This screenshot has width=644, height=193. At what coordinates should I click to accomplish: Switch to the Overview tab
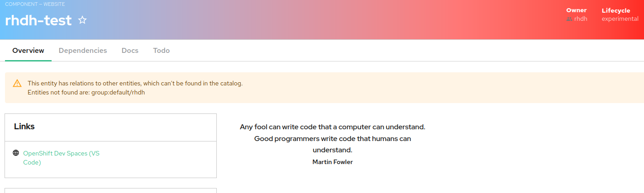tap(28, 51)
